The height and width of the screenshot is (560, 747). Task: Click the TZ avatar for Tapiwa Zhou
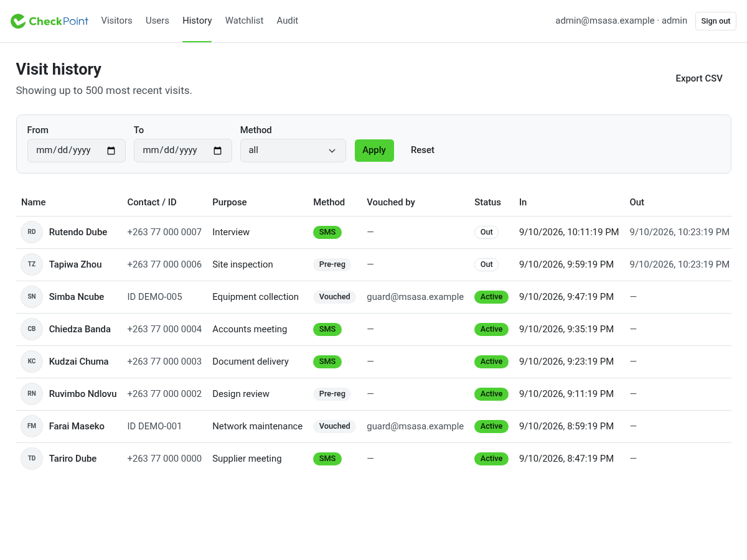[32, 264]
